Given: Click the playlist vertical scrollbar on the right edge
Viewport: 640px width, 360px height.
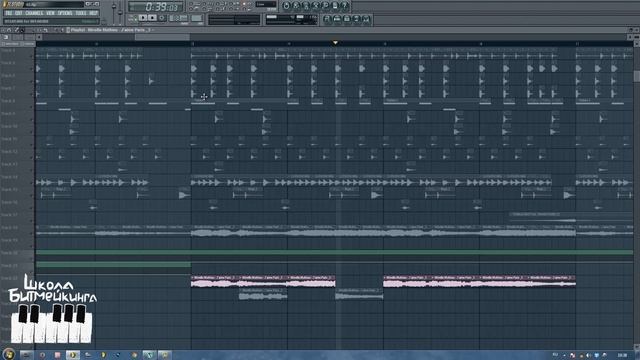Looking at the screenshot, I should 637,76.
